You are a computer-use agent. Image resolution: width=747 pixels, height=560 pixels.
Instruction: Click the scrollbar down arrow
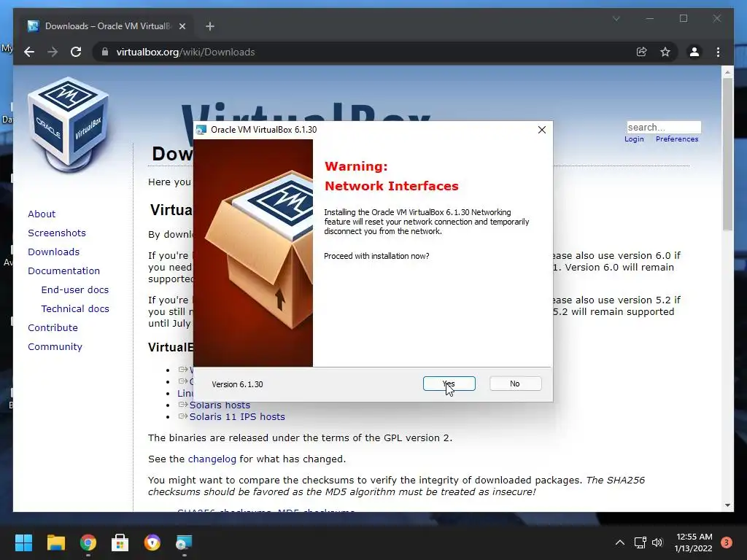(727, 505)
